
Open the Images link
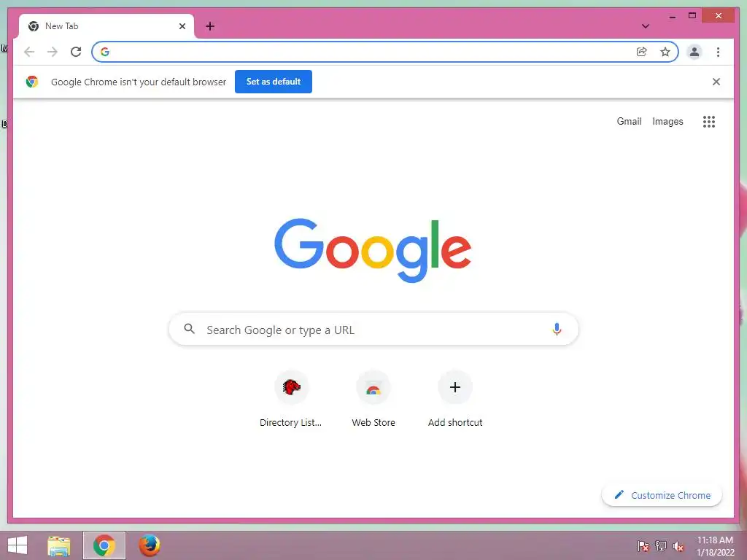pyautogui.click(x=667, y=122)
